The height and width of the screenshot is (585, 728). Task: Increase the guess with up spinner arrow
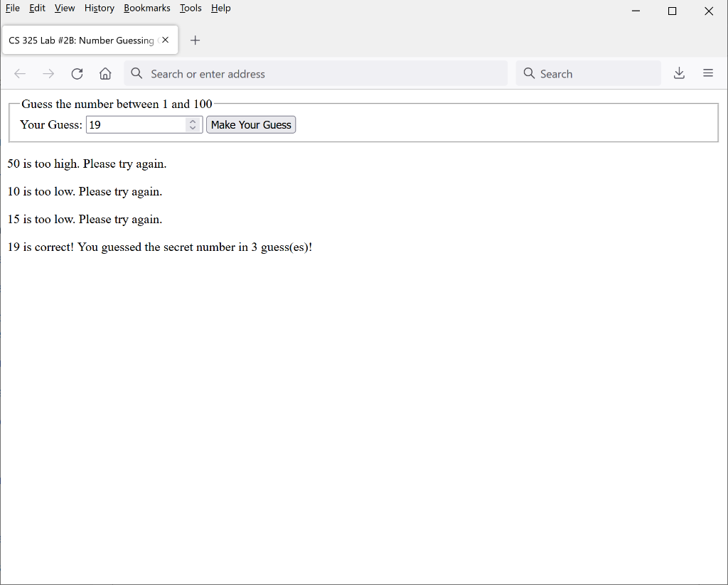point(192,121)
